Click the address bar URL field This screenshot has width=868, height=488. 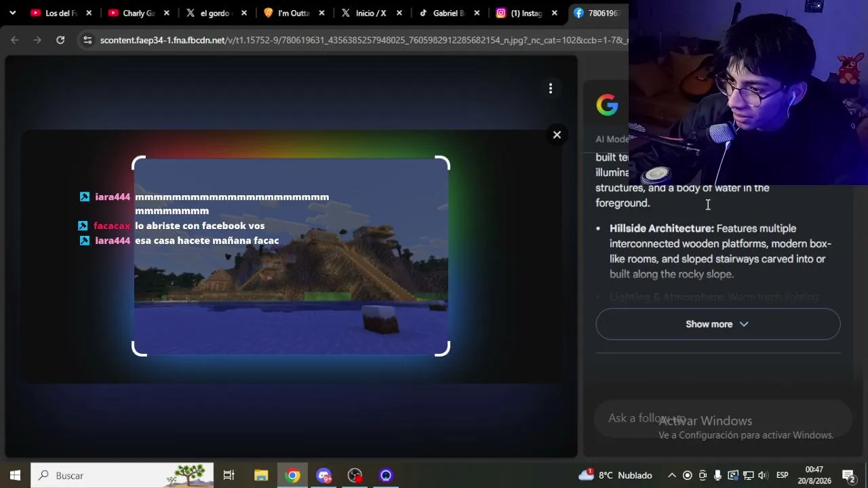coord(363,40)
